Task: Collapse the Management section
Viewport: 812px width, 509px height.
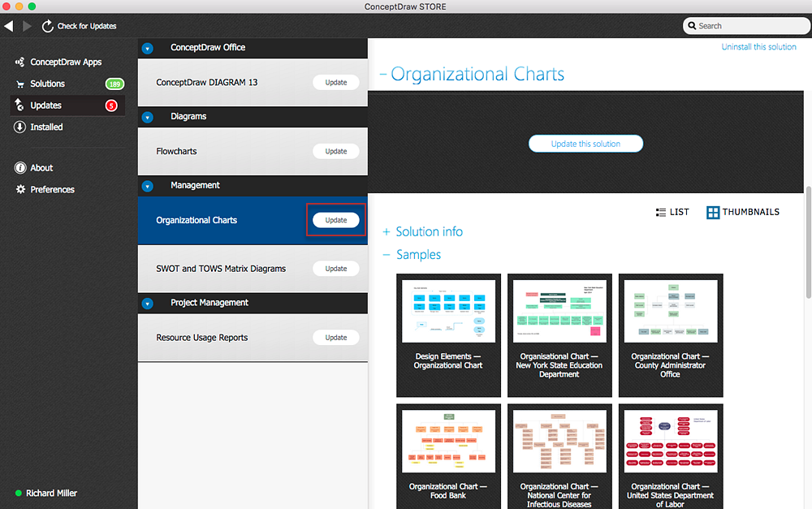Action: [148, 187]
